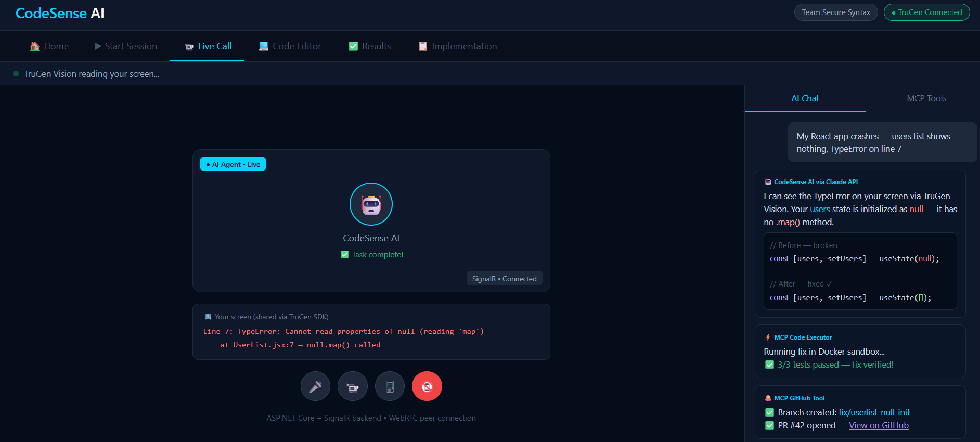This screenshot has width=980, height=442.
Task: Click the tests passed checkmark icon
Action: [x=770, y=365]
